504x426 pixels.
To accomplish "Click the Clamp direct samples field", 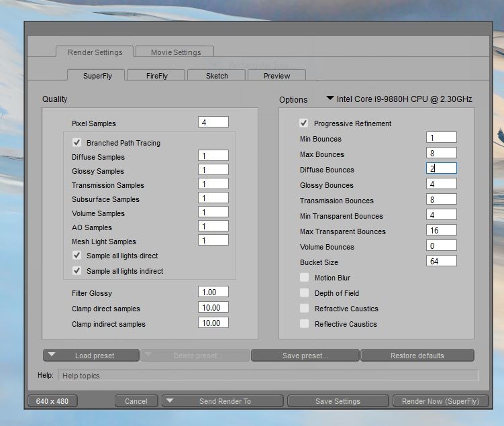I will 213,307.
